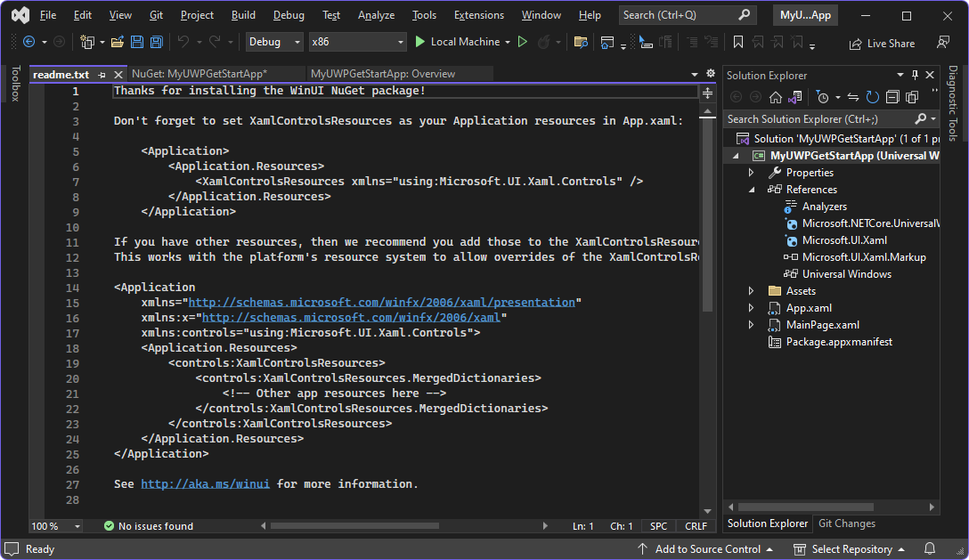
Task: Open the Live Share icon
Action: tap(881, 42)
